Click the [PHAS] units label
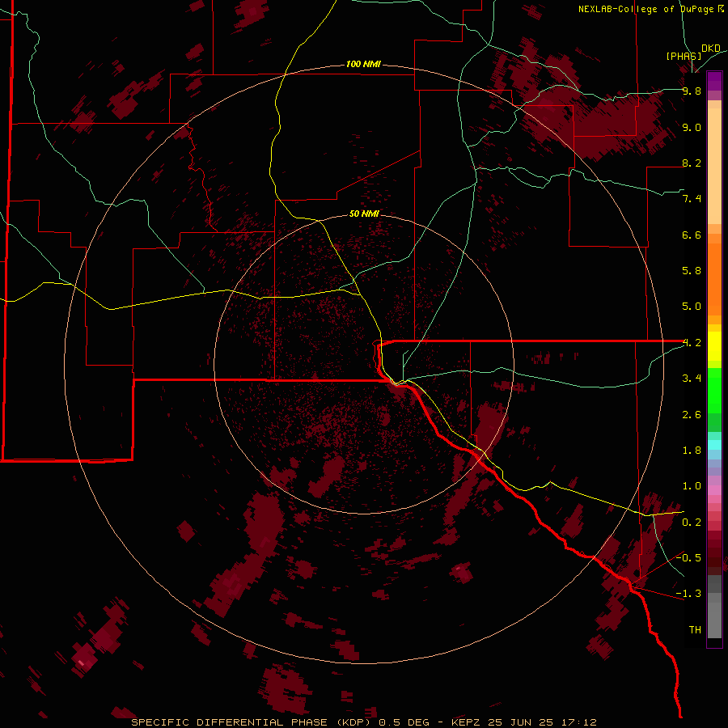This screenshot has height=728, width=728. (684, 56)
